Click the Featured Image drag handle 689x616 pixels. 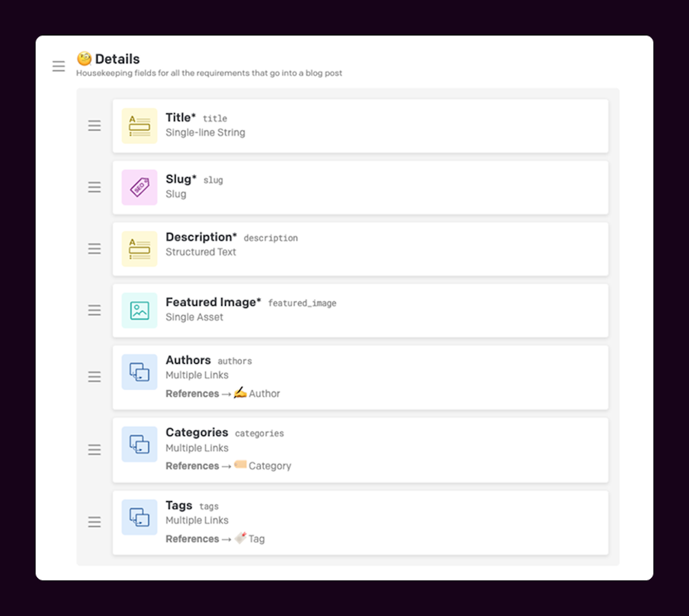(x=94, y=310)
